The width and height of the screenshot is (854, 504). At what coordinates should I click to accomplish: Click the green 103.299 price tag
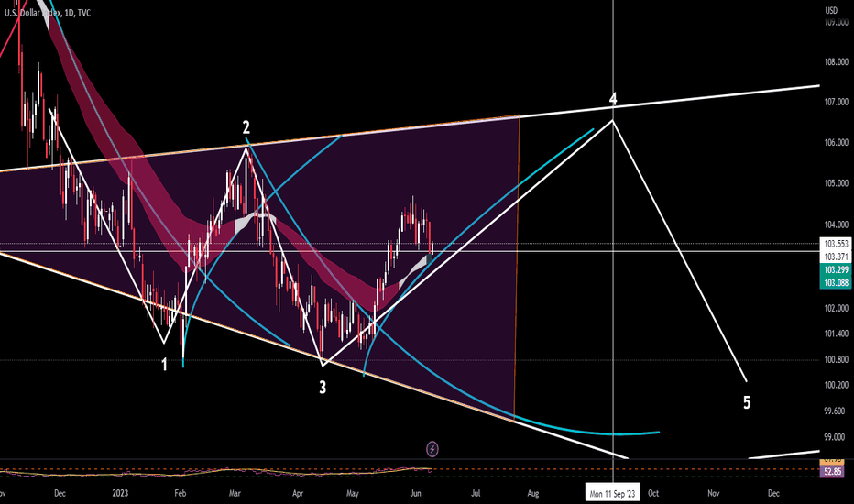pos(836,269)
